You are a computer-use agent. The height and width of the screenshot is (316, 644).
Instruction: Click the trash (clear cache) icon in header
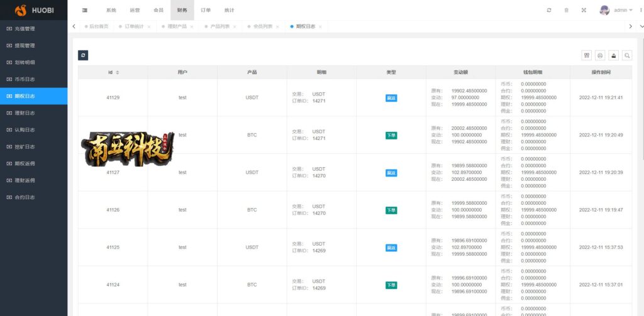click(x=567, y=10)
